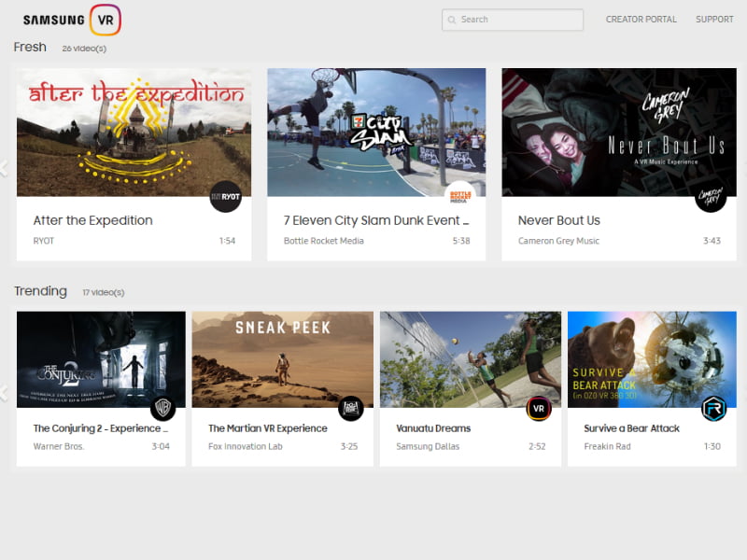Open Warner Bros. channel logo badge
This screenshot has width=747, height=560.
point(163,408)
